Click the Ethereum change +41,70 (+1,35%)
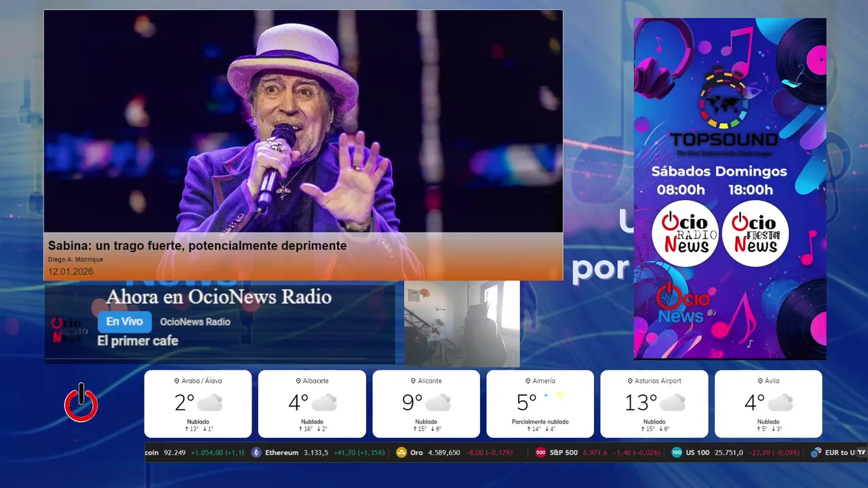 point(359,453)
